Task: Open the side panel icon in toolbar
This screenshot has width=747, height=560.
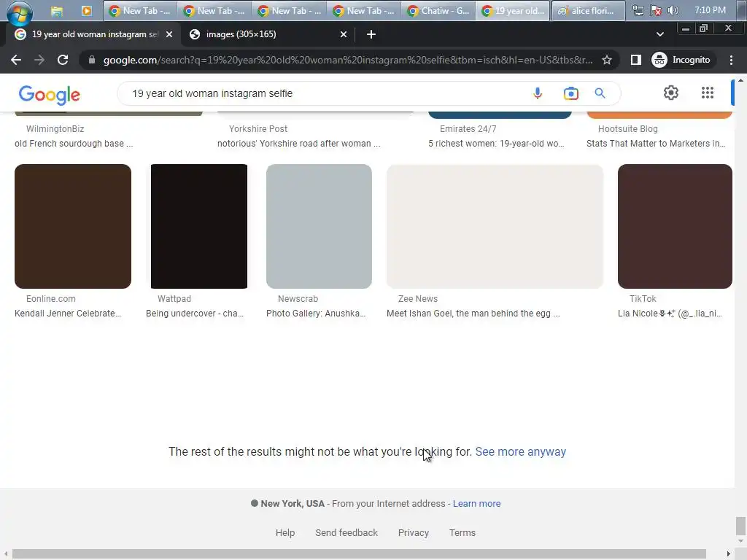Action: pyautogui.click(x=635, y=60)
